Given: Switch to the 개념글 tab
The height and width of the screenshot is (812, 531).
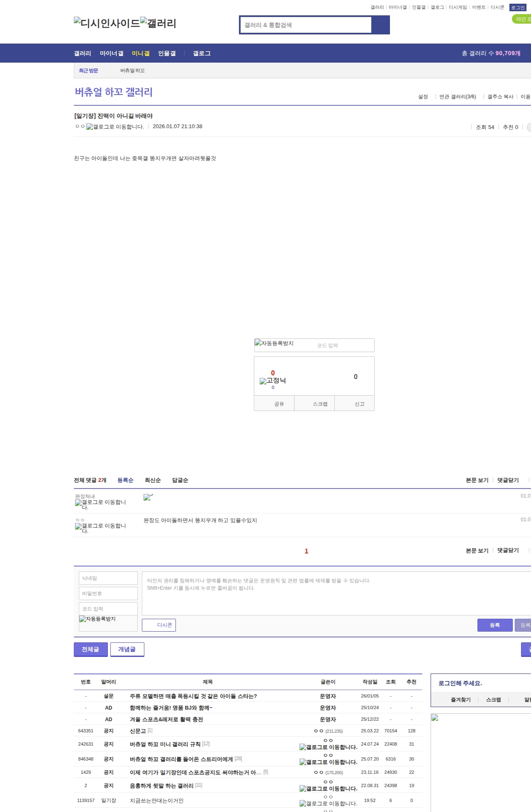Looking at the screenshot, I should coord(127,649).
